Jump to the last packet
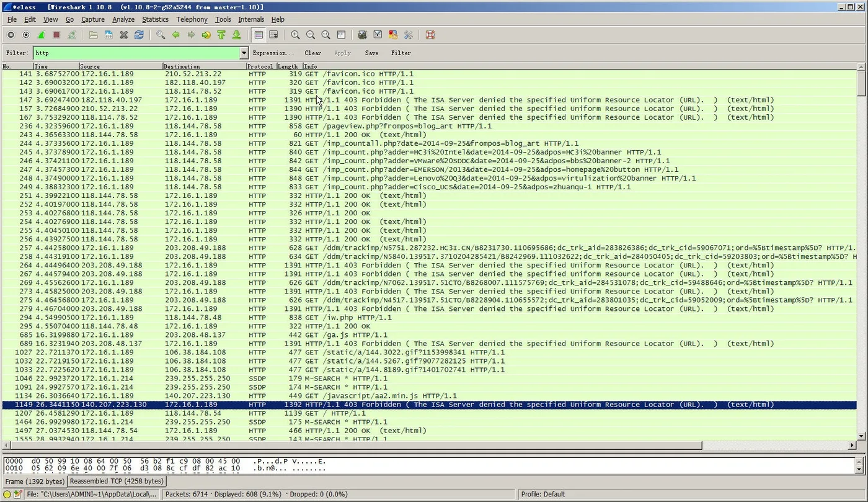 click(236, 35)
